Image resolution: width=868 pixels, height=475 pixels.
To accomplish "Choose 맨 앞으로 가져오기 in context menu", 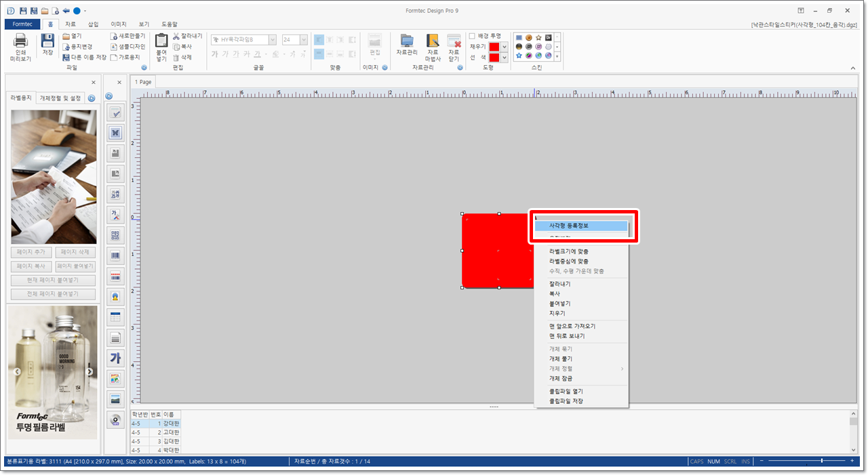I will 581,326.
